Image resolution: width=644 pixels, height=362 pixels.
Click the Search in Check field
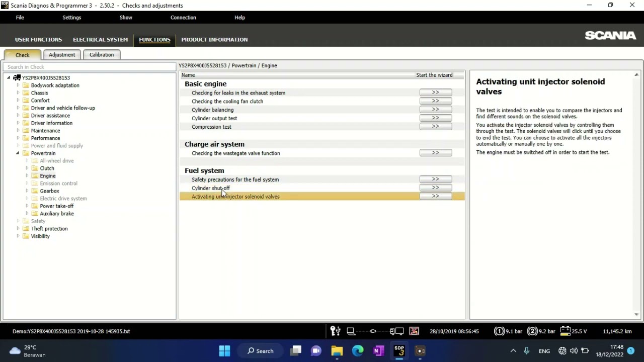coord(90,67)
